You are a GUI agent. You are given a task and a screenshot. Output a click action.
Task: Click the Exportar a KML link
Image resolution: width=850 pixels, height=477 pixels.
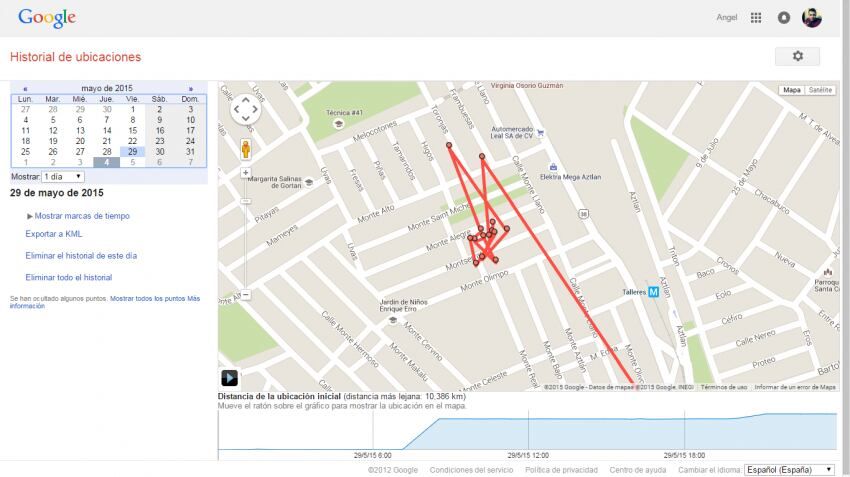(54, 234)
